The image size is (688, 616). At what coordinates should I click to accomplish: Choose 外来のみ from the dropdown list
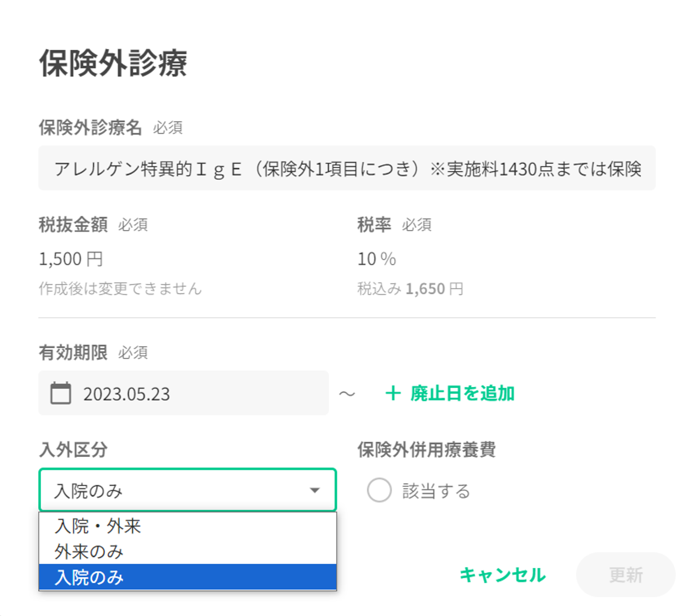tap(89, 552)
